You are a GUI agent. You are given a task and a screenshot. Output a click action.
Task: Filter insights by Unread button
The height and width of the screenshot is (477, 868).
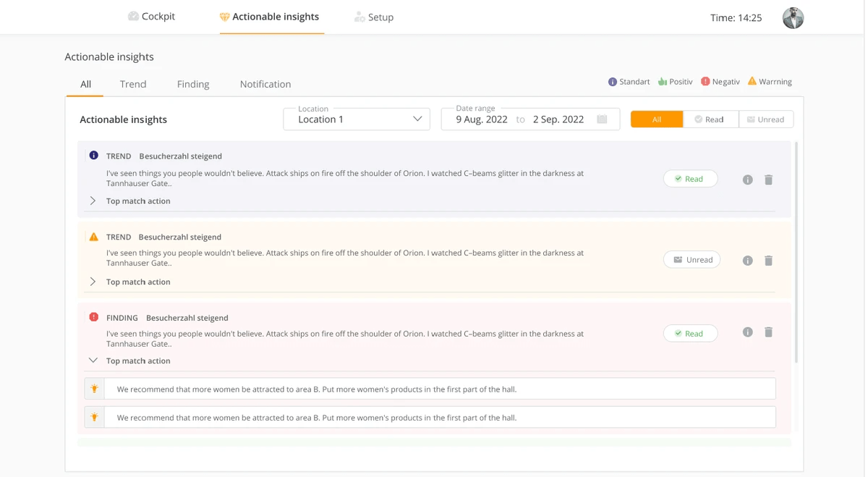click(765, 119)
